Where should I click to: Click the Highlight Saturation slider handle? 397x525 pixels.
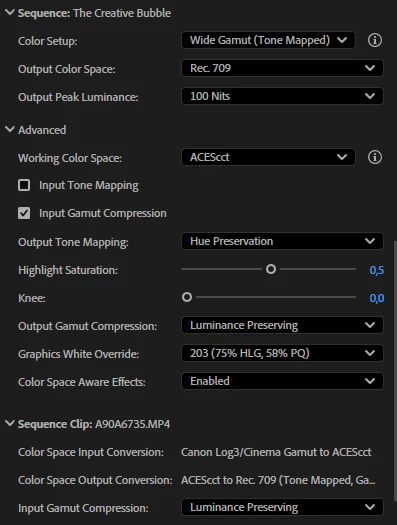271,269
